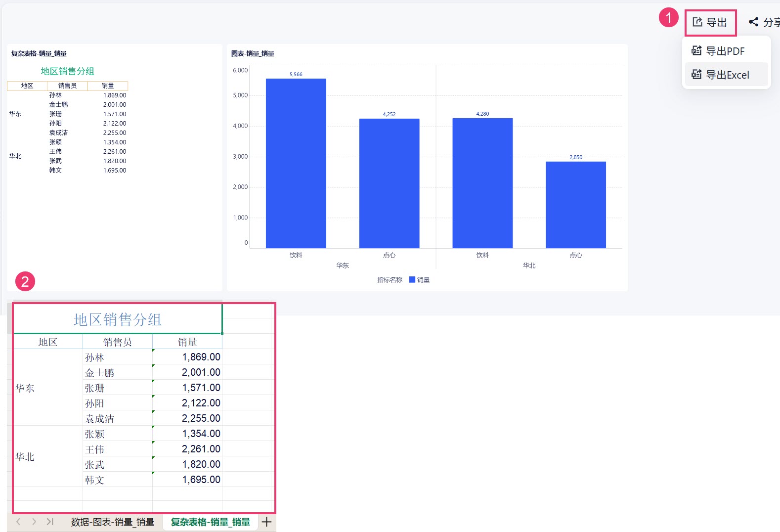Click the 华东 点心 bar labeled 4,252

coord(390,183)
